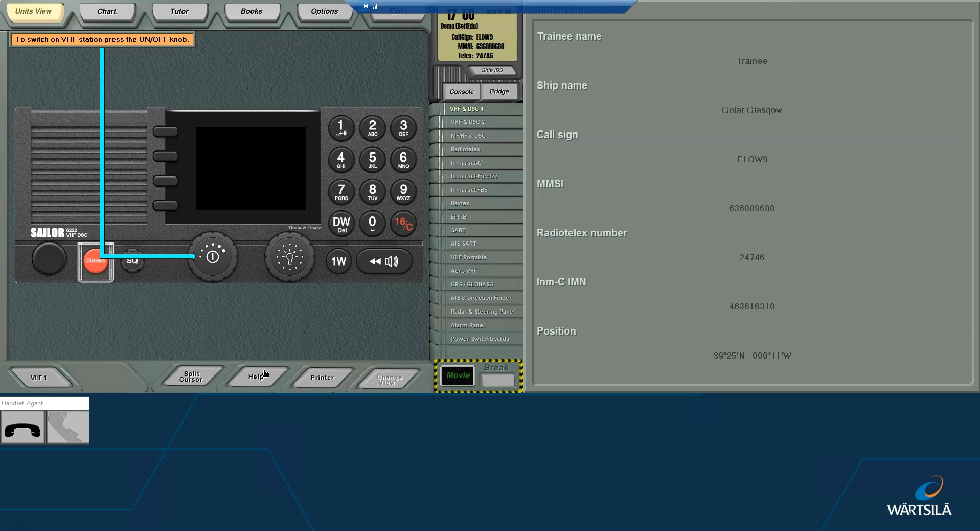Select Radar & Steering Panel entry
This screenshot has width=980, height=531.
tap(482, 312)
